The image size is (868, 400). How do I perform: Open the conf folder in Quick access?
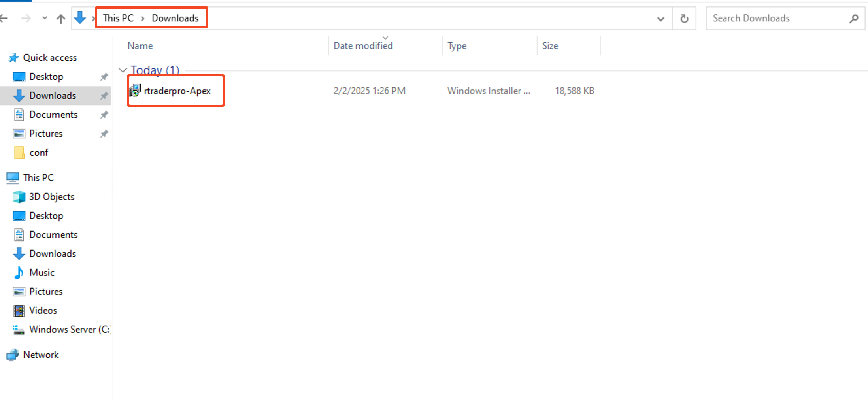pyautogui.click(x=38, y=153)
